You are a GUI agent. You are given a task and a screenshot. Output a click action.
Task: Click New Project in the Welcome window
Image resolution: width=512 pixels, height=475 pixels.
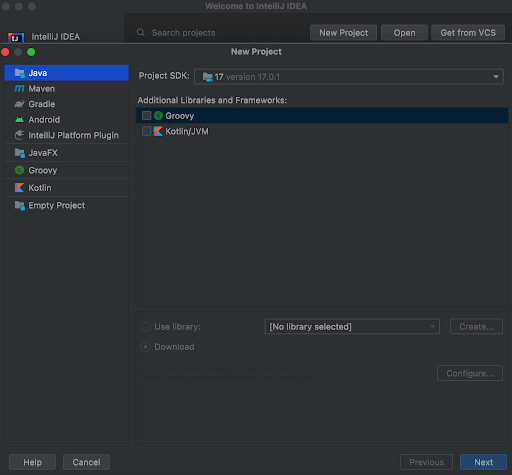(343, 33)
